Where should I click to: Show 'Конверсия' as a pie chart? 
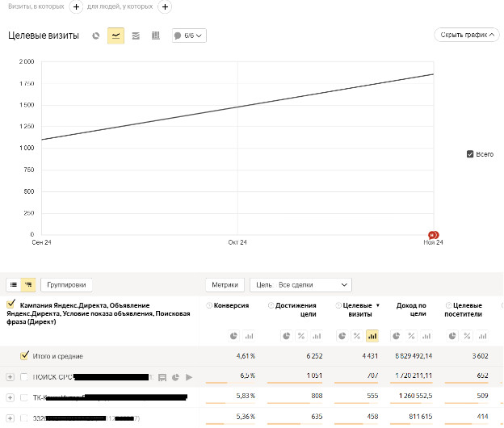tap(233, 336)
